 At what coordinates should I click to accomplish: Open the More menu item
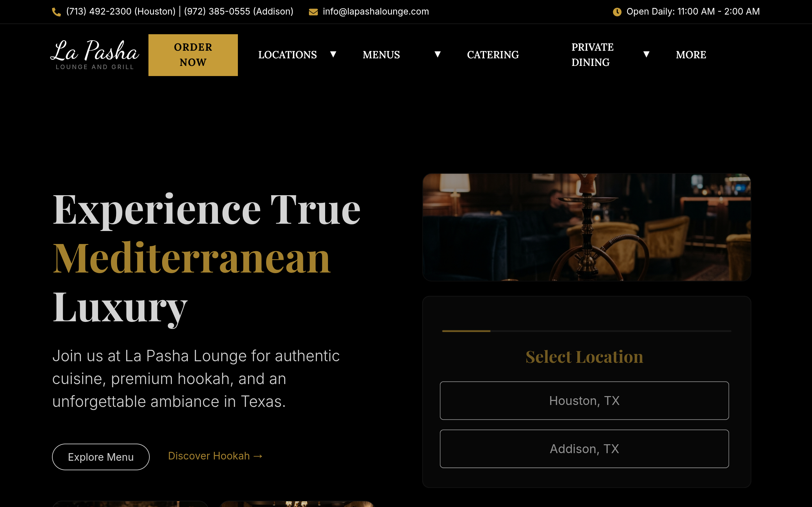click(x=691, y=55)
